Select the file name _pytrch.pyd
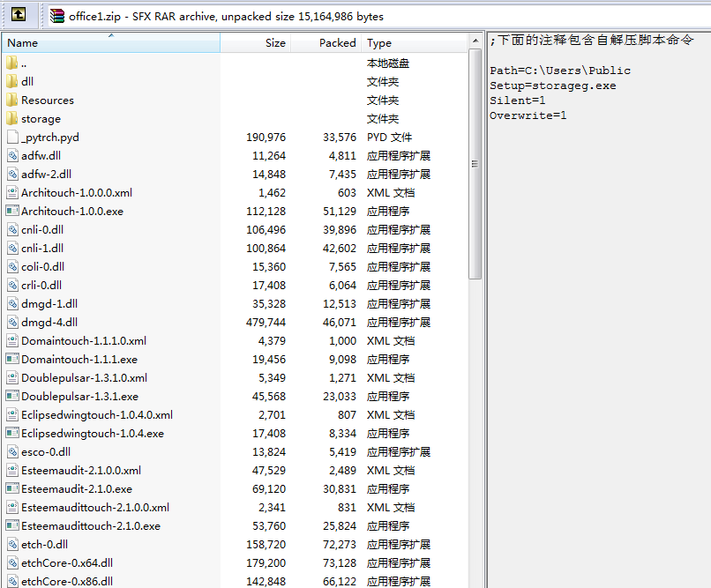 pos(50,138)
